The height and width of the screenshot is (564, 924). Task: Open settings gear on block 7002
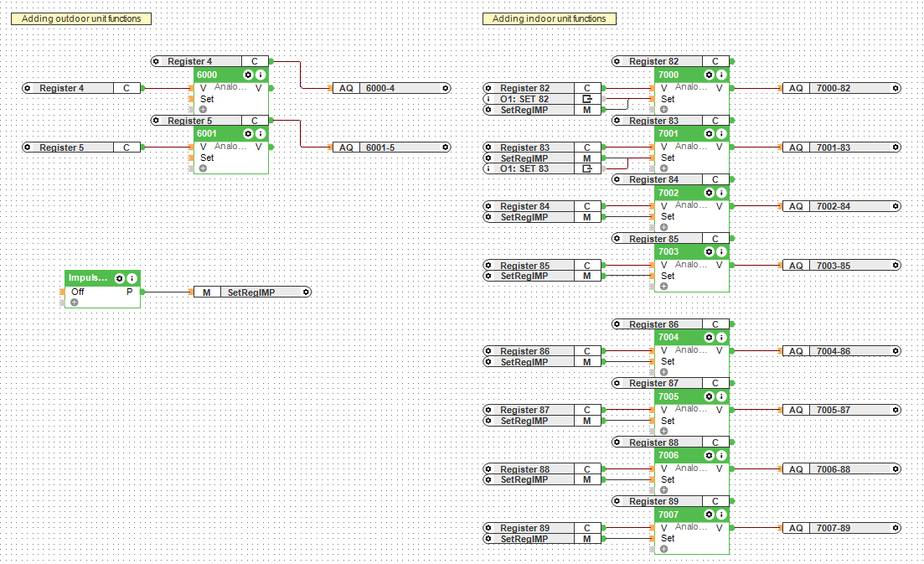click(x=709, y=193)
